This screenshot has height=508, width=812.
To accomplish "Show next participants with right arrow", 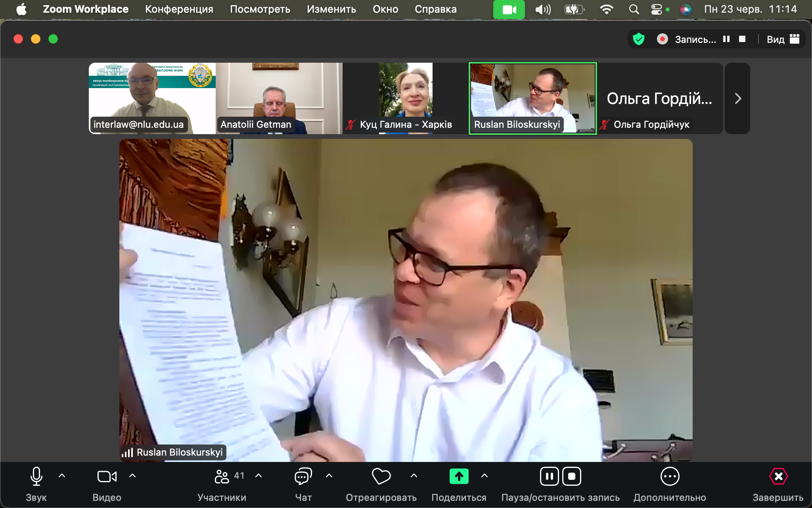I will pos(737,98).
